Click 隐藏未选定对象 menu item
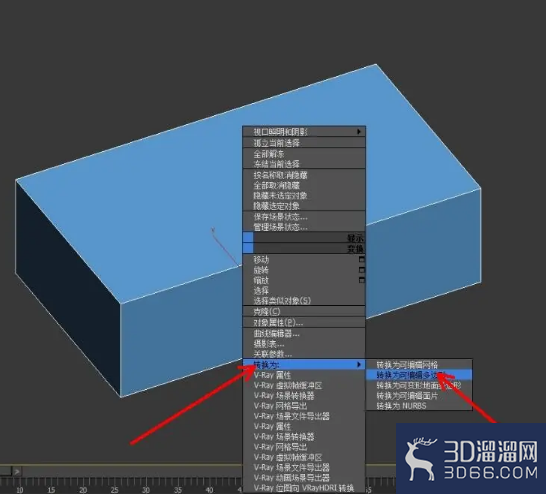Screen dimensions: 546x494 304,195
